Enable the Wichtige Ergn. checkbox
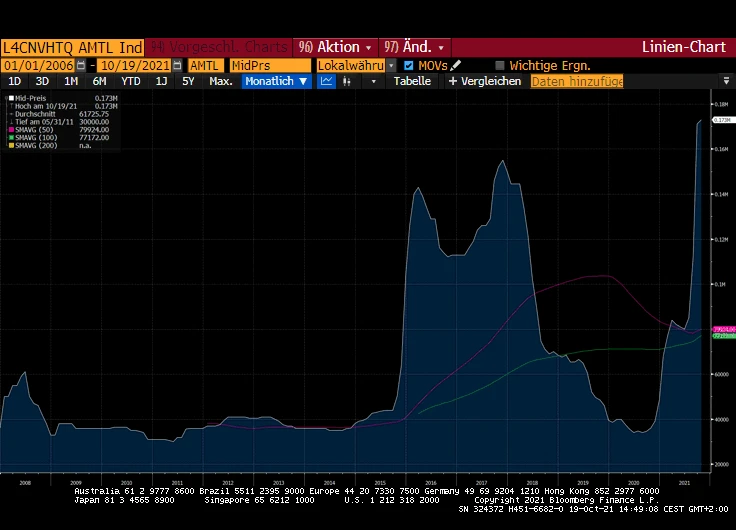736x530 pixels. (500, 65)
